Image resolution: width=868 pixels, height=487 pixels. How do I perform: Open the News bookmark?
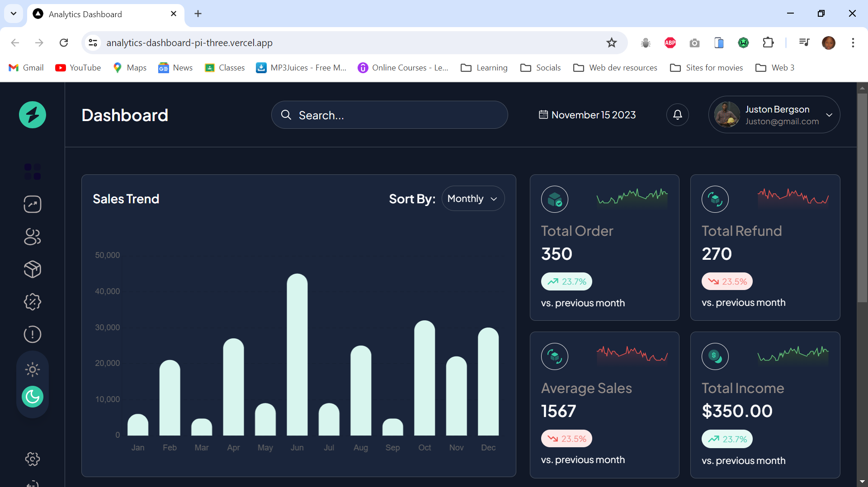coord(175,68)
